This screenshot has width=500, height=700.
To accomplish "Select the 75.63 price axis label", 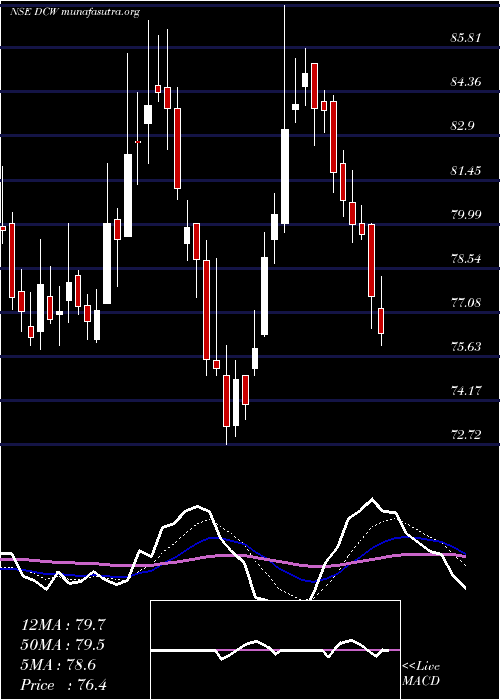I will pos(466,347).
